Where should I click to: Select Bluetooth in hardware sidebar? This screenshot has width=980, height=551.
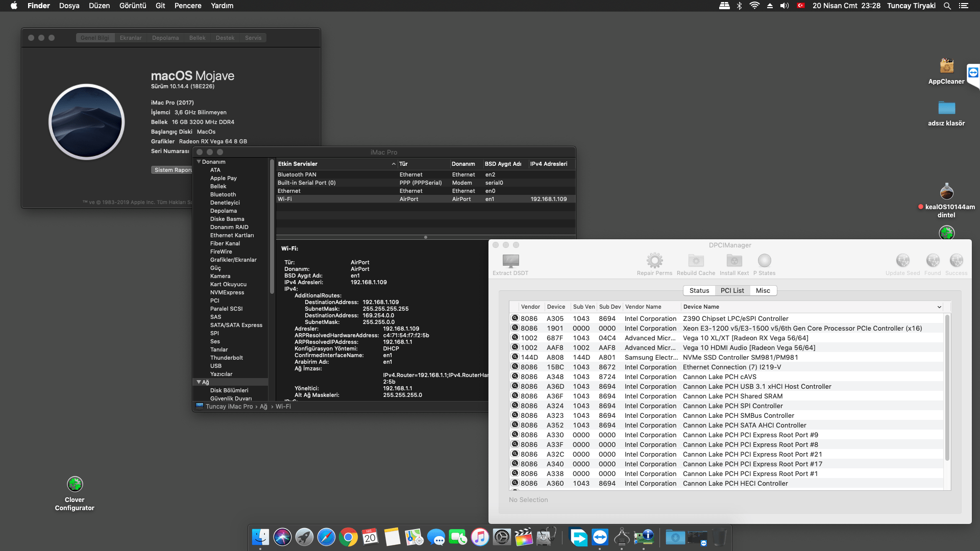click(223, 194)
